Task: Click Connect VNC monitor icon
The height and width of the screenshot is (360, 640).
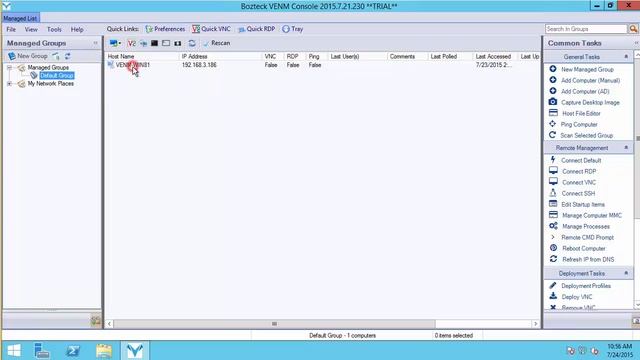Action: click(553, 182)
